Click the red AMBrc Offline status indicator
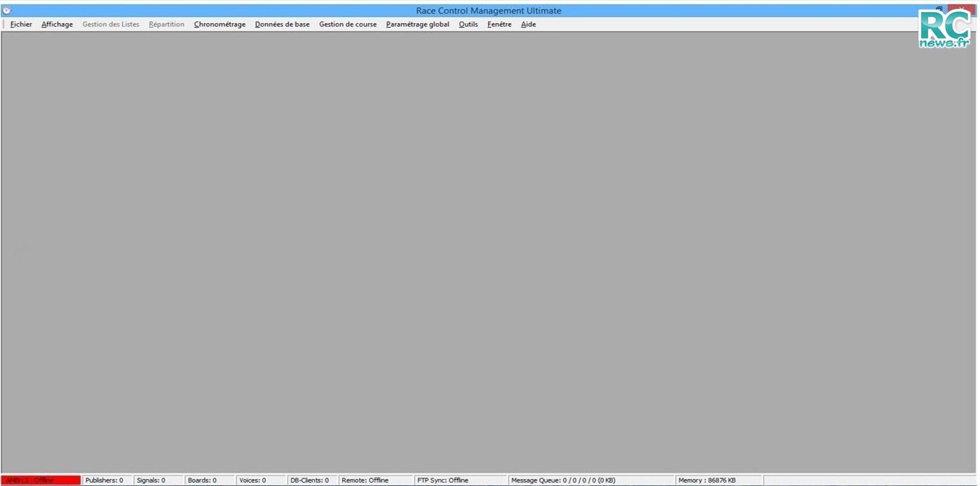 coord(41,480)
